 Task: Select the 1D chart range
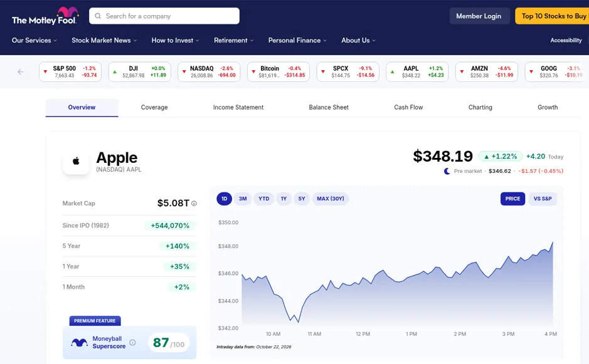pyautogui.click(x=225, y=199)
